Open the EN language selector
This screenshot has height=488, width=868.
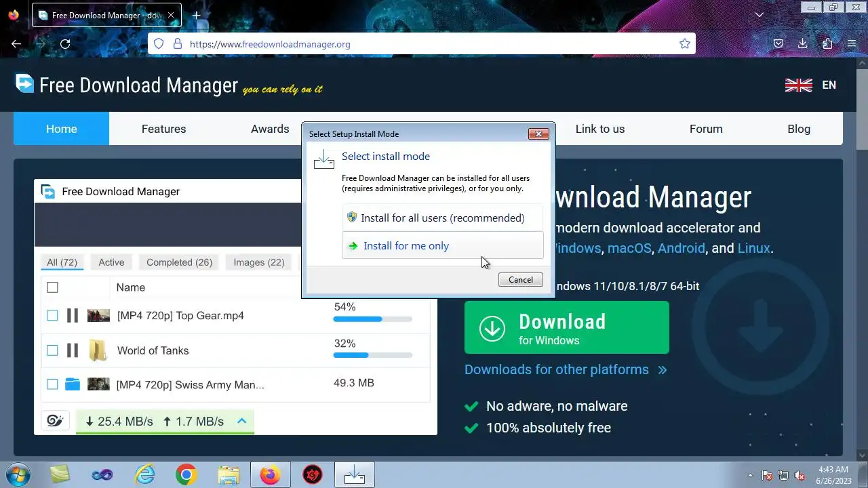point(829,85)
